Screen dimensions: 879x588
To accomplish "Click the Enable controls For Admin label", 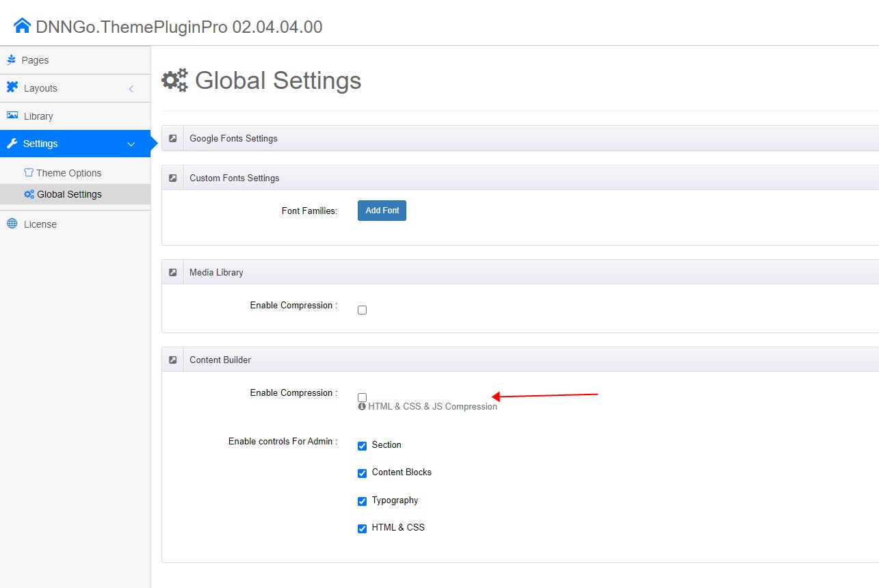I will coord(283,441).
